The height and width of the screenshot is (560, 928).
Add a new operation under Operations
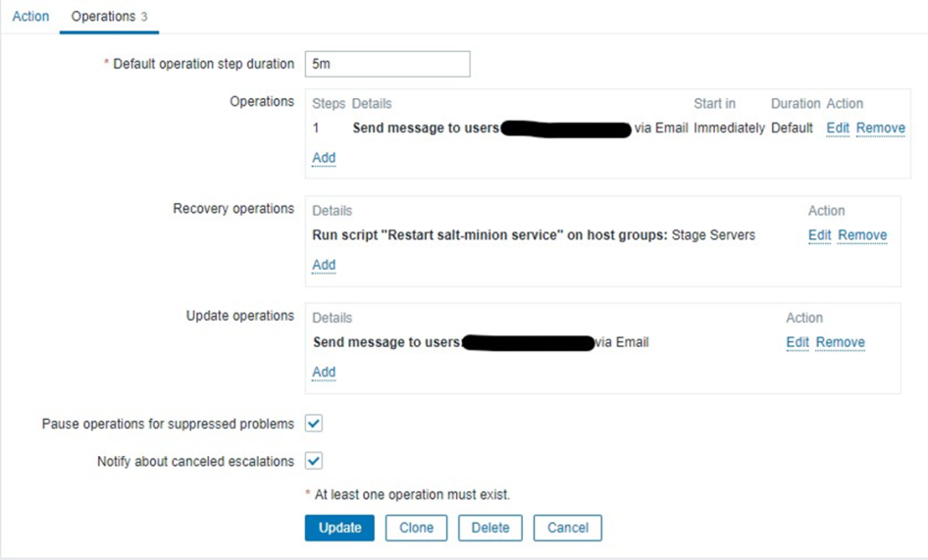click(324, 158)
